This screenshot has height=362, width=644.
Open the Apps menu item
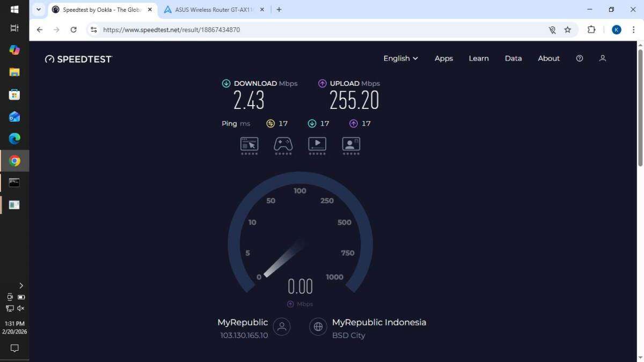pyautogui.click(x=443, y=58)
